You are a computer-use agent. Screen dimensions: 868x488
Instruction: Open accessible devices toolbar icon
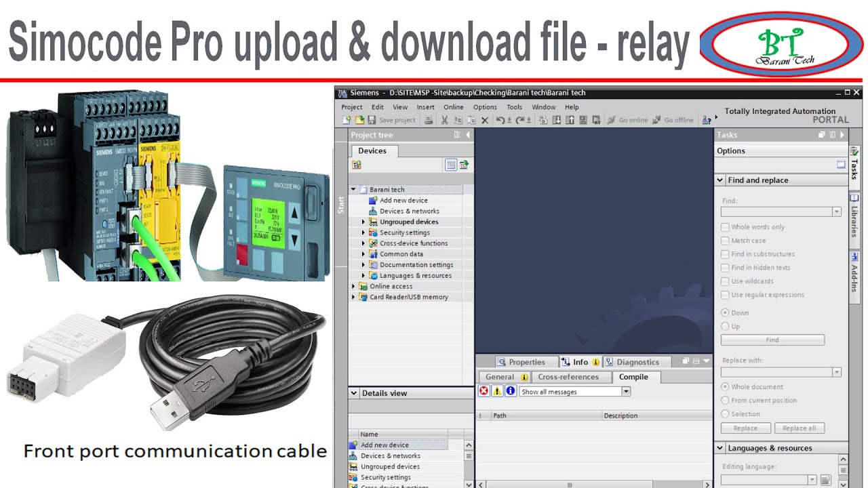707,120
